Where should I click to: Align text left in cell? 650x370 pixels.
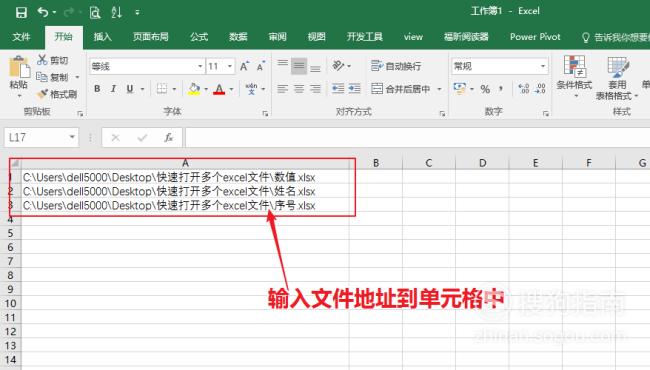[283, 89]
